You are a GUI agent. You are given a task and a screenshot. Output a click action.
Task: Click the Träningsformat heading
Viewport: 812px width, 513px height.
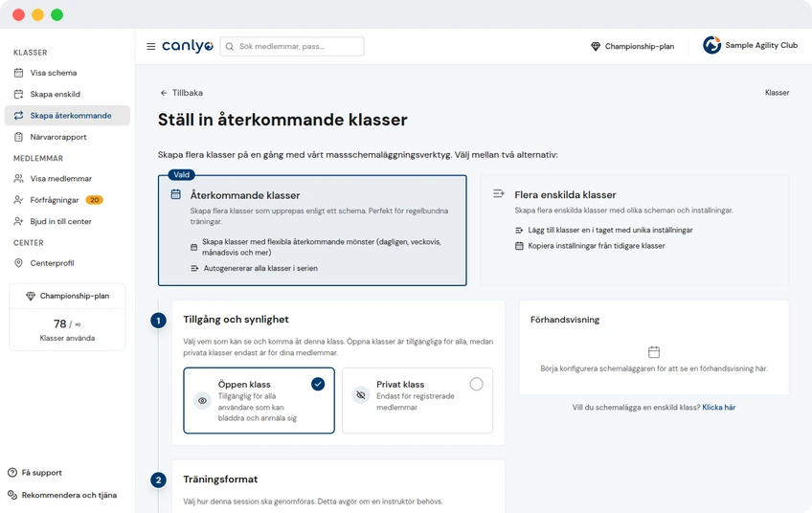pos(220,480)
